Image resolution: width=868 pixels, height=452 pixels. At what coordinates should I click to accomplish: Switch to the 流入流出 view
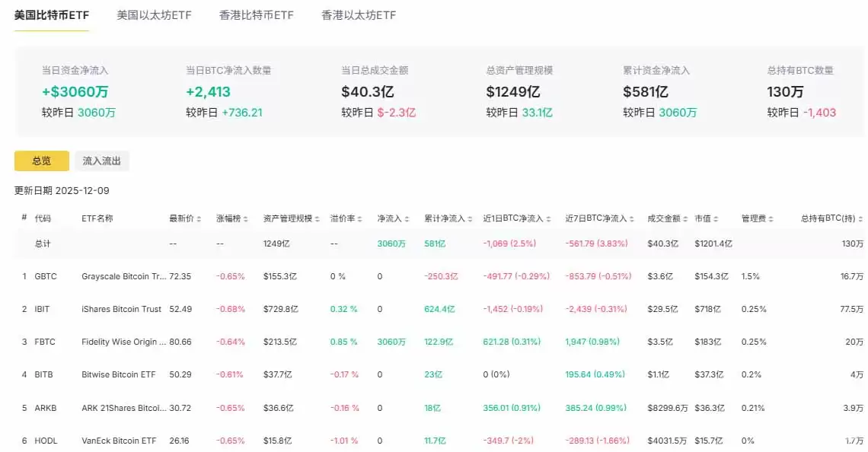102,161
